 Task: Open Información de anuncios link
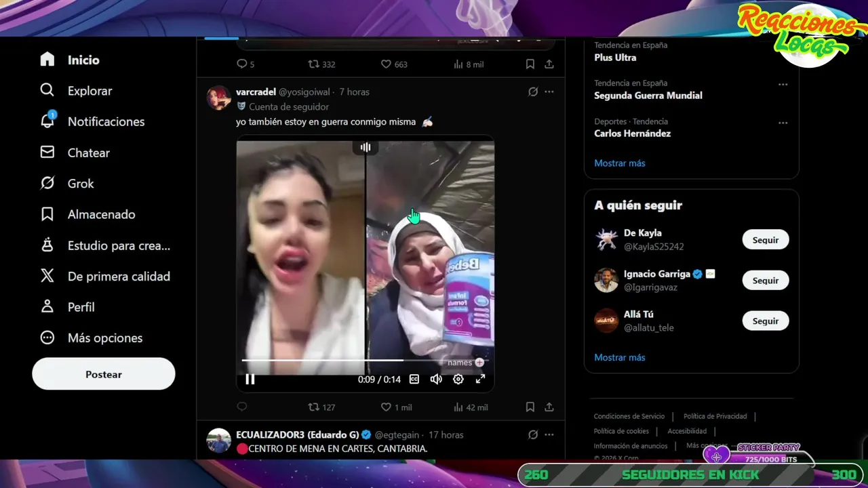(631, 446)
